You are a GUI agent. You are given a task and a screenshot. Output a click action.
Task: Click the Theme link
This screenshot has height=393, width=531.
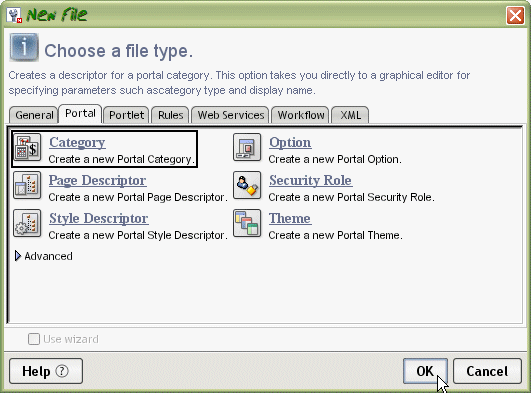(x=290, y=219)
